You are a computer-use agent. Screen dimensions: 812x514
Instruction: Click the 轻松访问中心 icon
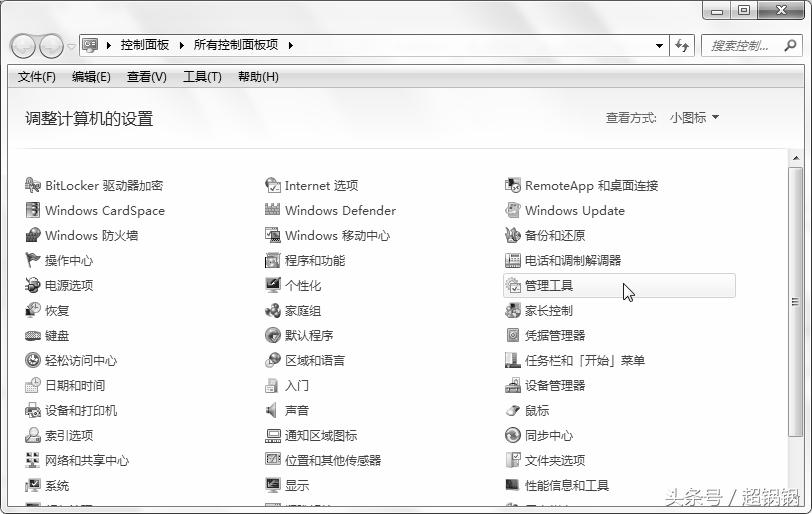click(33, 360)
